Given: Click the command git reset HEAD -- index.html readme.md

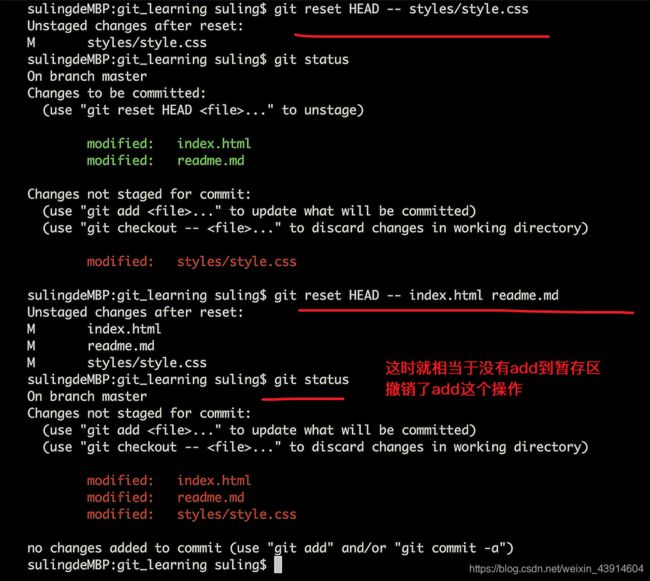Looking at the screenshot, I should (416, 295).
